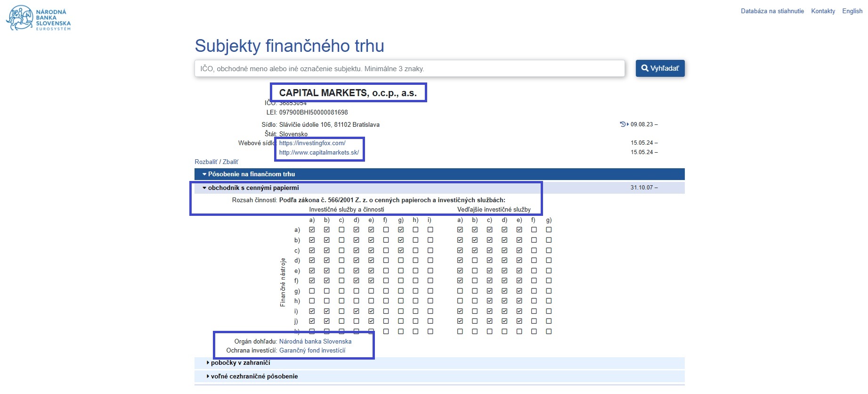Click the Zbaliť link
This screenshot has height=394, width=868.
(x=230, y=162)
